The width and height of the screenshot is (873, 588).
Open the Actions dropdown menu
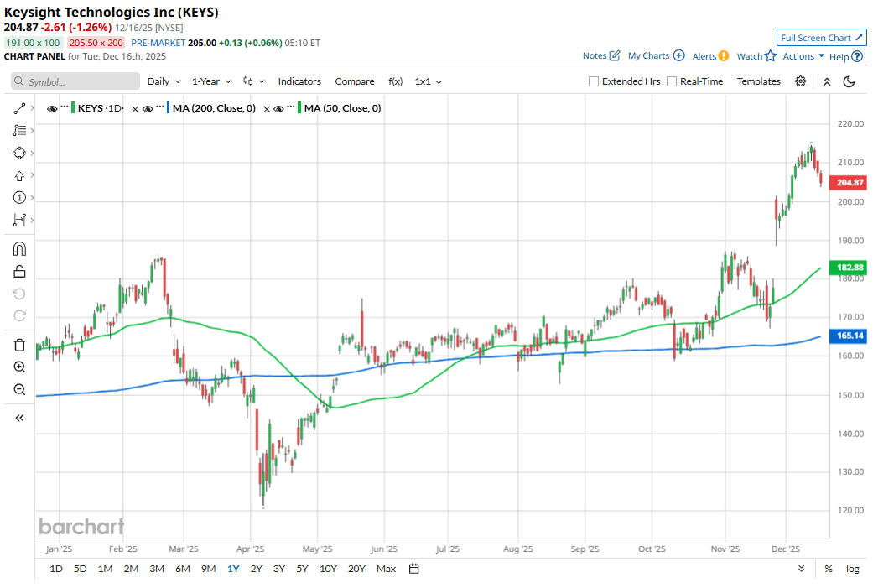tap(803, 56)
